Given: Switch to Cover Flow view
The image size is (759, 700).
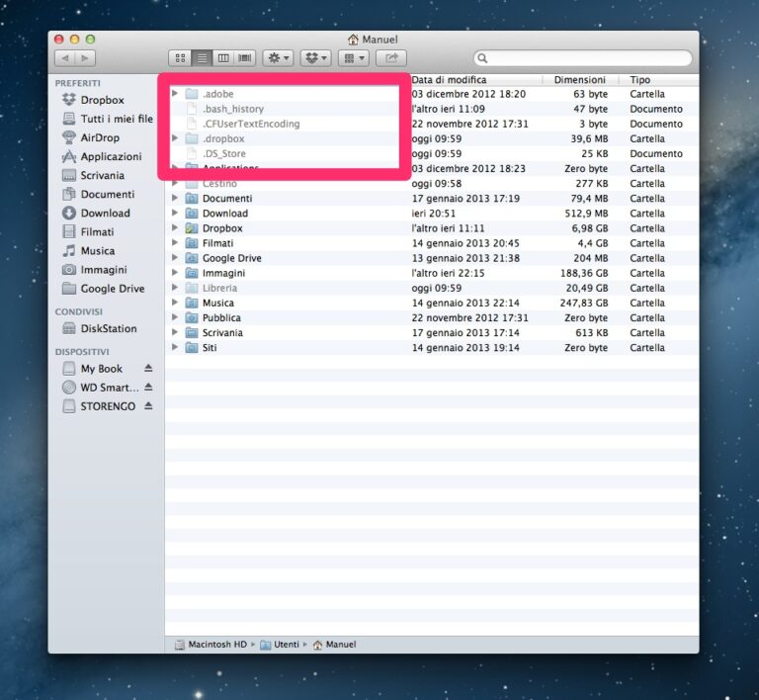Looking at the screenshot, I should (244, 58).
